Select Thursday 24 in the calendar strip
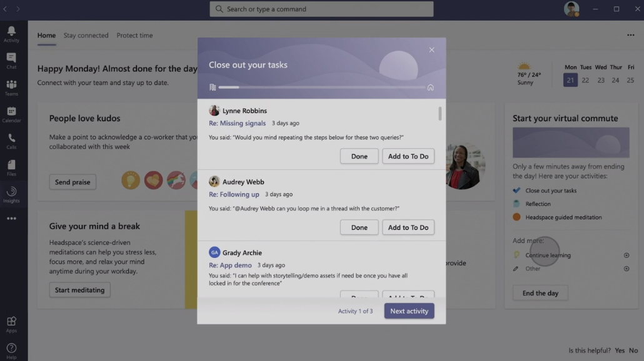Viewport: 644px width, 361px height. click(x=615, y=80)
